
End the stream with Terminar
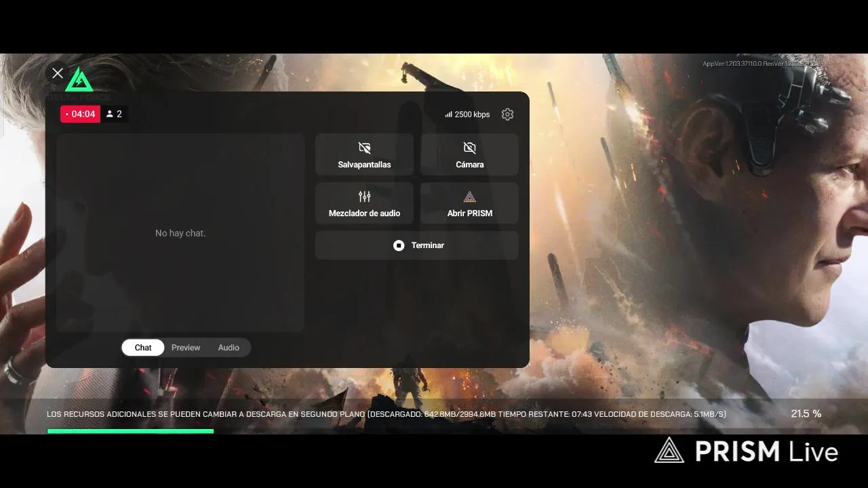point(417,245)
